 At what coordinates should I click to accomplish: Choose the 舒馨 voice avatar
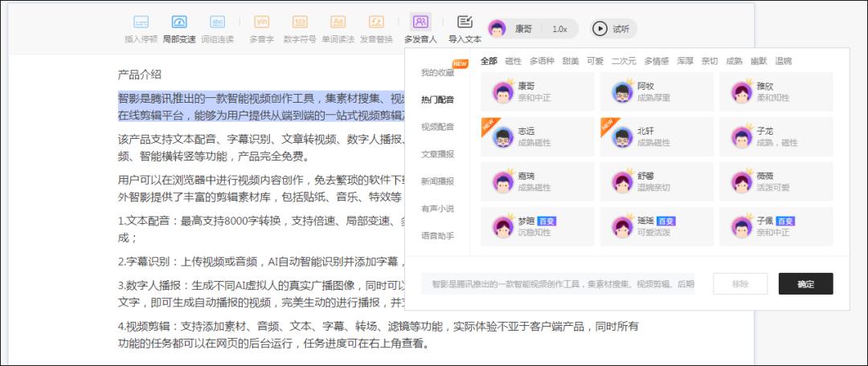[622, 182]
